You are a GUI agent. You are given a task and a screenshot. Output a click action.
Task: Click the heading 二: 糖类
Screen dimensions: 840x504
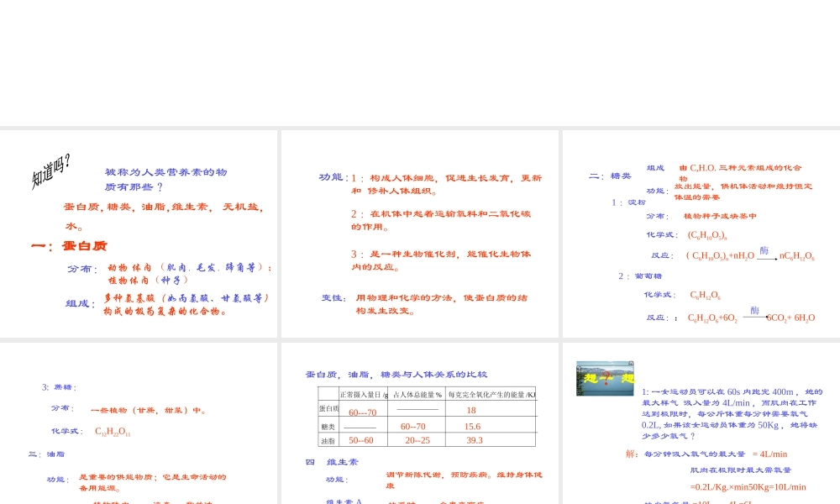coord(610,176)
